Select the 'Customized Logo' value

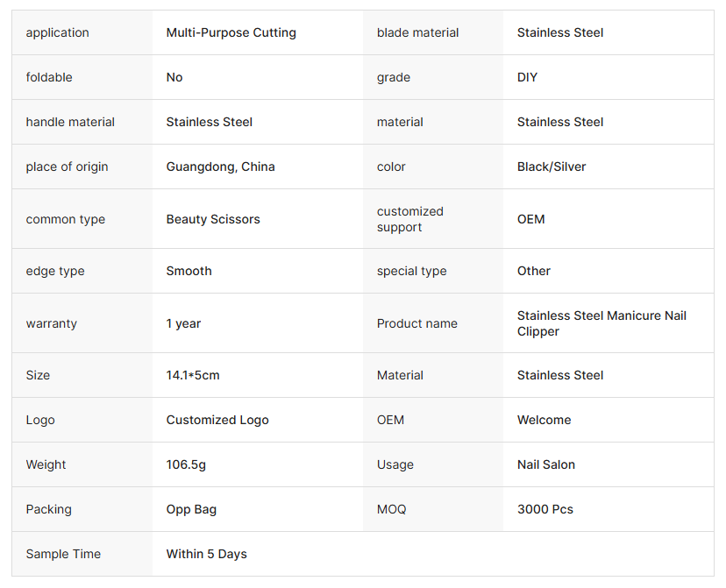click(x=217, y=420)
